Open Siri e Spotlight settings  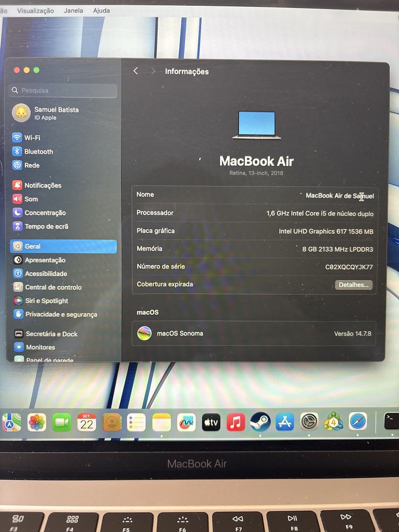point(41,301)
